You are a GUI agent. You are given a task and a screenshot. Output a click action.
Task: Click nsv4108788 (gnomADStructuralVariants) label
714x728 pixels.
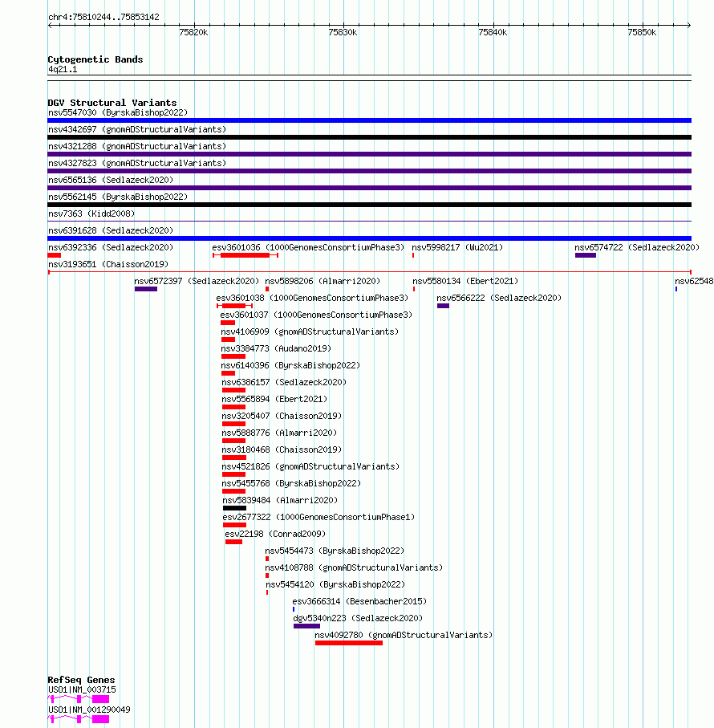click(354, 567)
